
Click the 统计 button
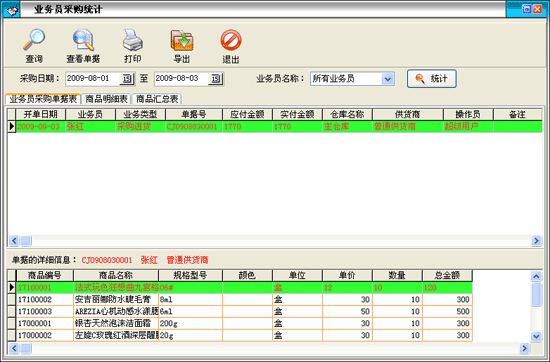431,79
